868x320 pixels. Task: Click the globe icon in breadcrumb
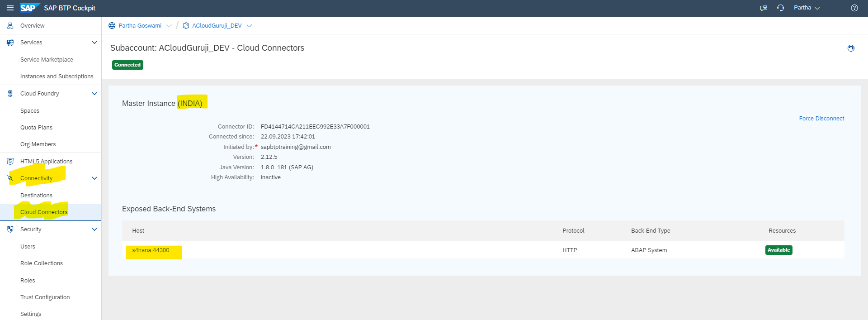[x=112, y=26]
